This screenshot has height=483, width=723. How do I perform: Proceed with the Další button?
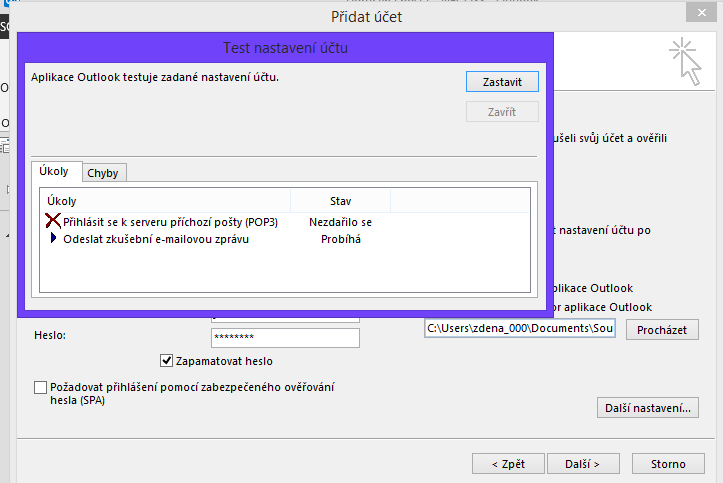(x=581, y=464)
